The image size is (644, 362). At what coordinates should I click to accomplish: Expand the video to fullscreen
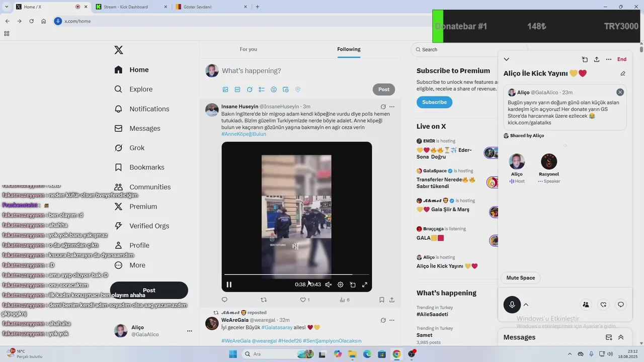pyautogui.click(x=365, y=285)
